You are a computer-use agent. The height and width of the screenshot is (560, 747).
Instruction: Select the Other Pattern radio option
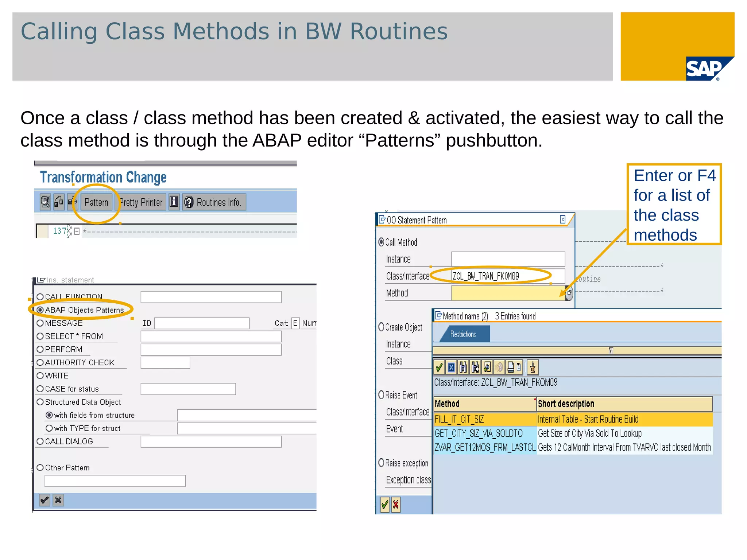click(40, 467)
